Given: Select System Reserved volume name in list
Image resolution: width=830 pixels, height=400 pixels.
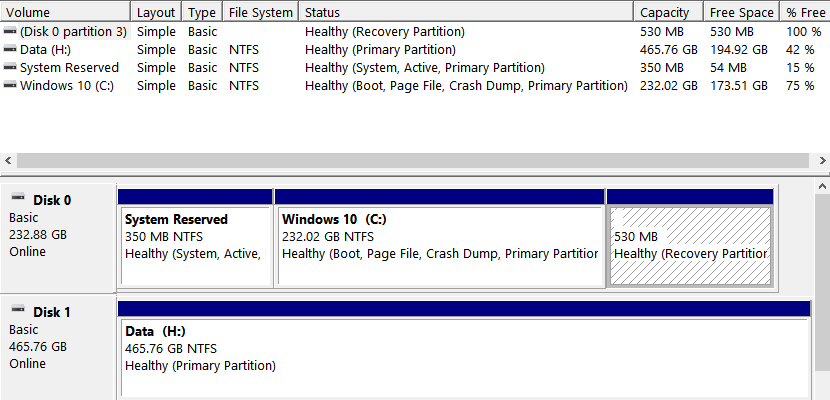Looking at the screenshot, I should click(x=69, y=68).
